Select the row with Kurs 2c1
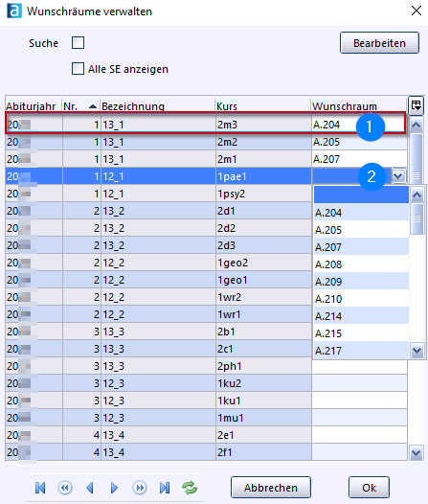The height and width of the screenshot is (504, 428). (x=159, y=349)
